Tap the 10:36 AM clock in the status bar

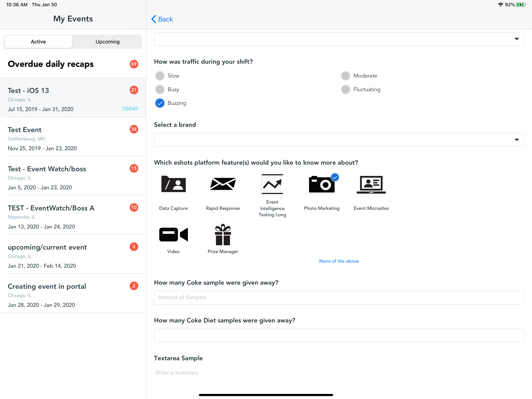pyautogui.click(x=17, y=4)
